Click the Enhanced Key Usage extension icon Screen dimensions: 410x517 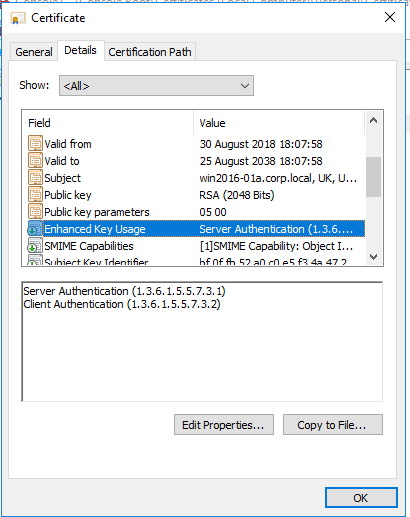[x=35, y=229]
